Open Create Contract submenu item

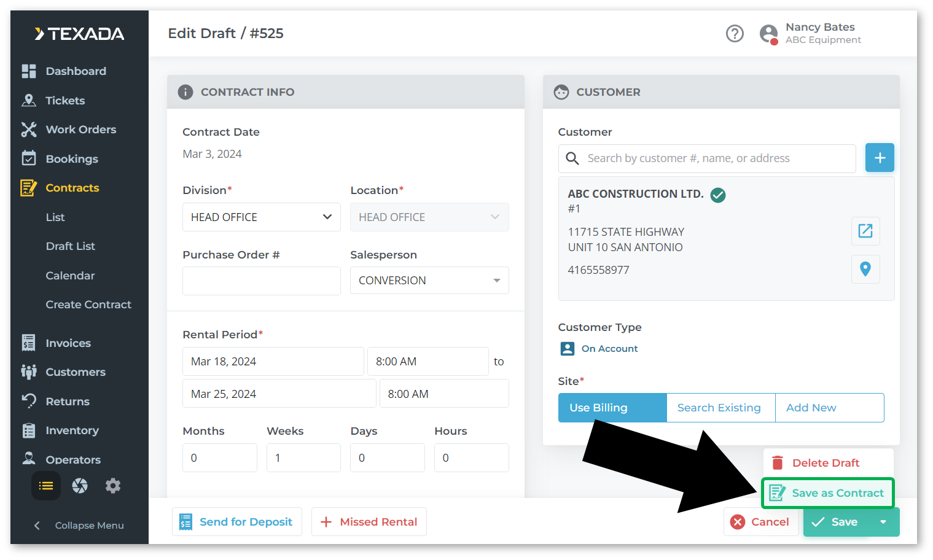pyautogui.click(x=88, y=305)
